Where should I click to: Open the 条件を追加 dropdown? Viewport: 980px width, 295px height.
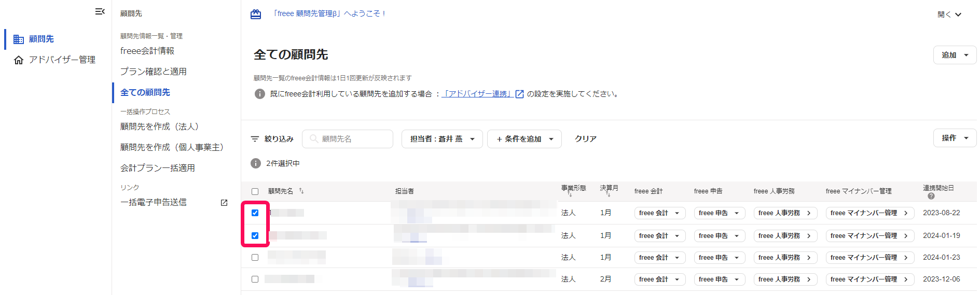(x=524, y=139)
